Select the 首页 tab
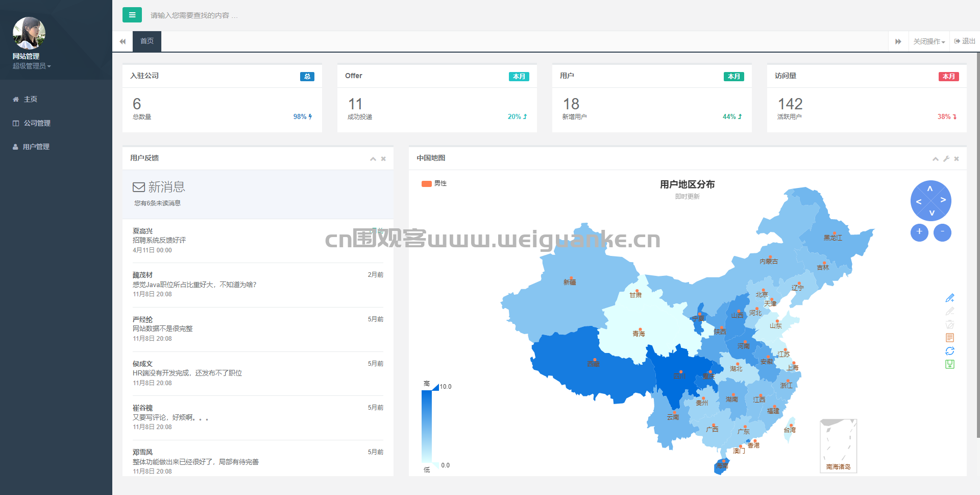980x495 pixels. pos(147,41)
